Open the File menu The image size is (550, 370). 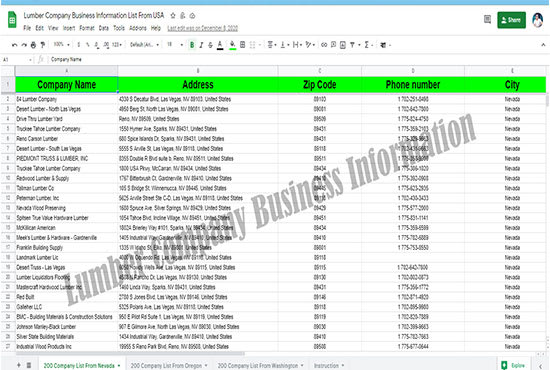[x=27, y=28]
